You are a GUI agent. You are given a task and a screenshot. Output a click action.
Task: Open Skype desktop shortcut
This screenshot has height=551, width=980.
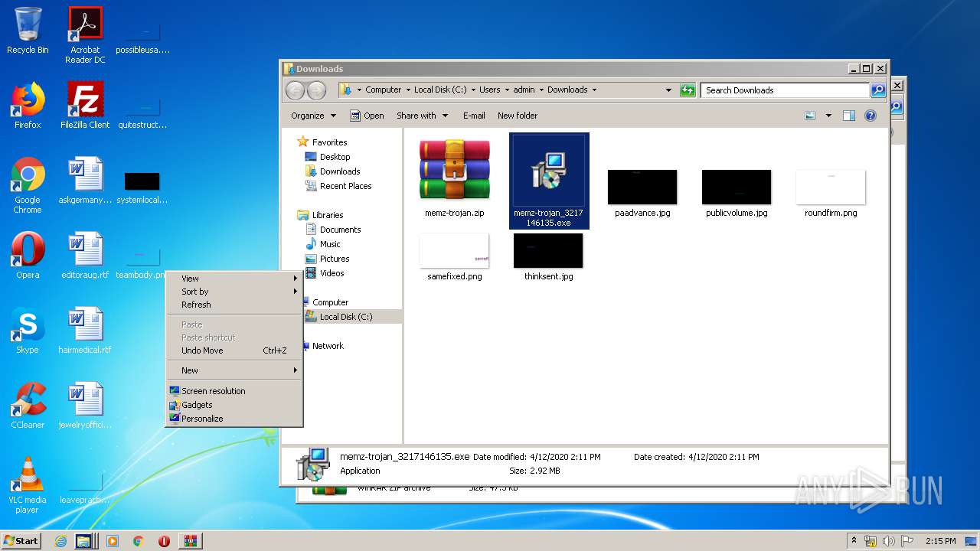pos(28,331)
